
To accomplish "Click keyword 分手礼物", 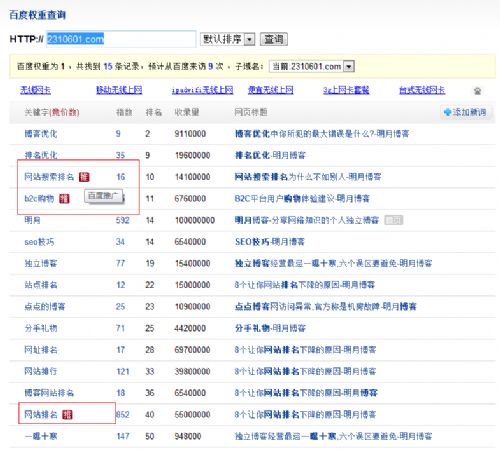I will [41, 328].
